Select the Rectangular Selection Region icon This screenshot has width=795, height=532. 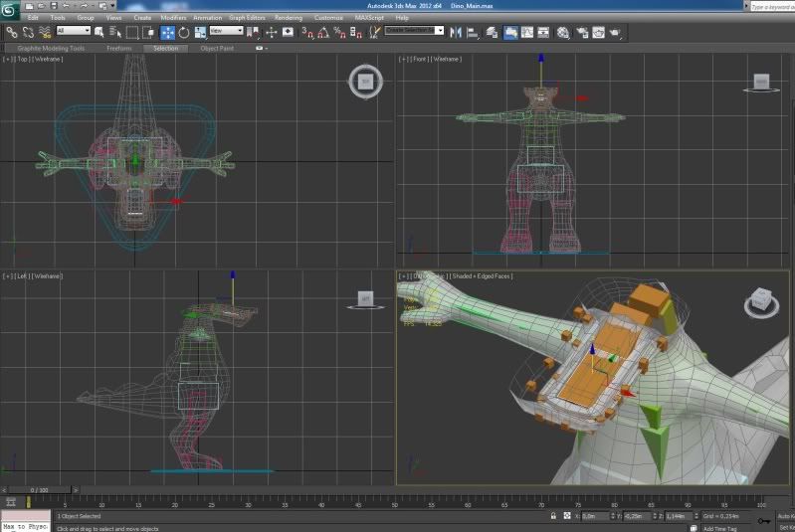[x=133, y=32]
